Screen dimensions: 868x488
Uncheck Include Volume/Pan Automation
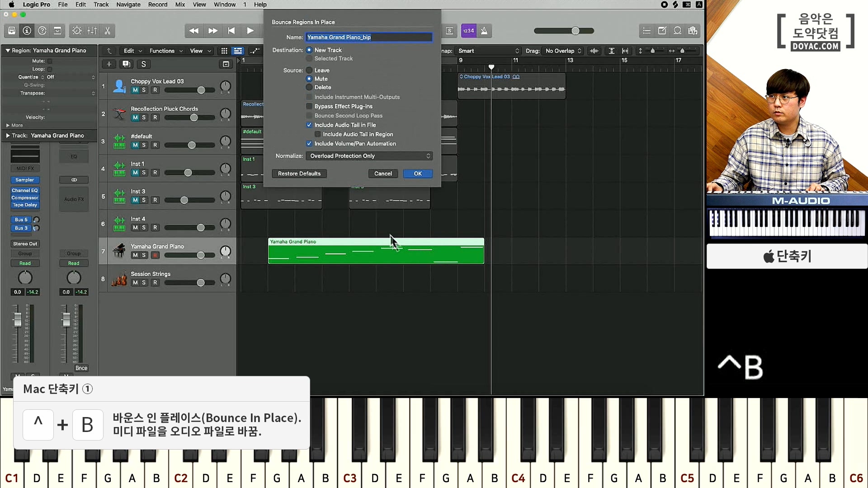coord(309,144)
